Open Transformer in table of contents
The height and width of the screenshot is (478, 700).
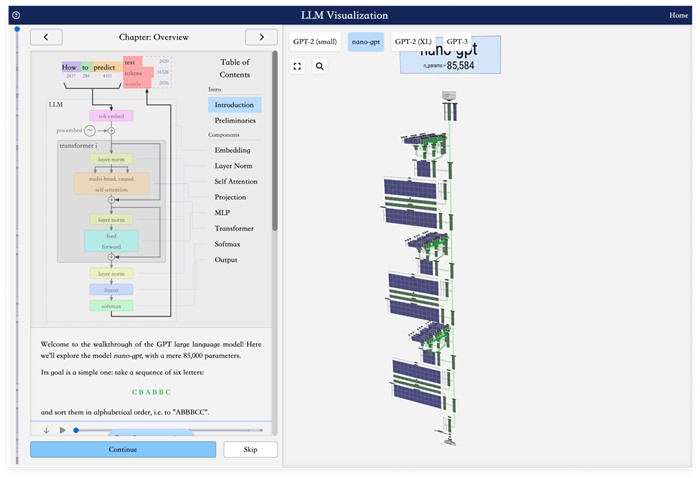234,229
